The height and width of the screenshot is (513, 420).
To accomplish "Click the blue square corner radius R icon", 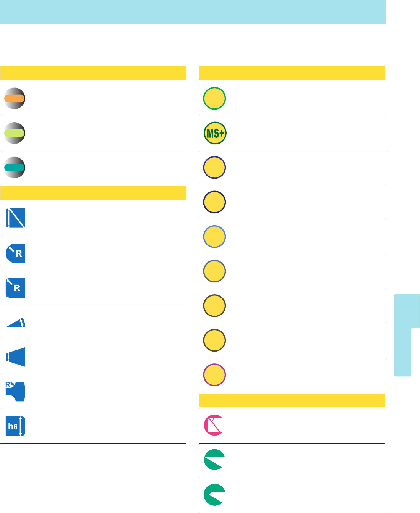I will tap(15, 288).
